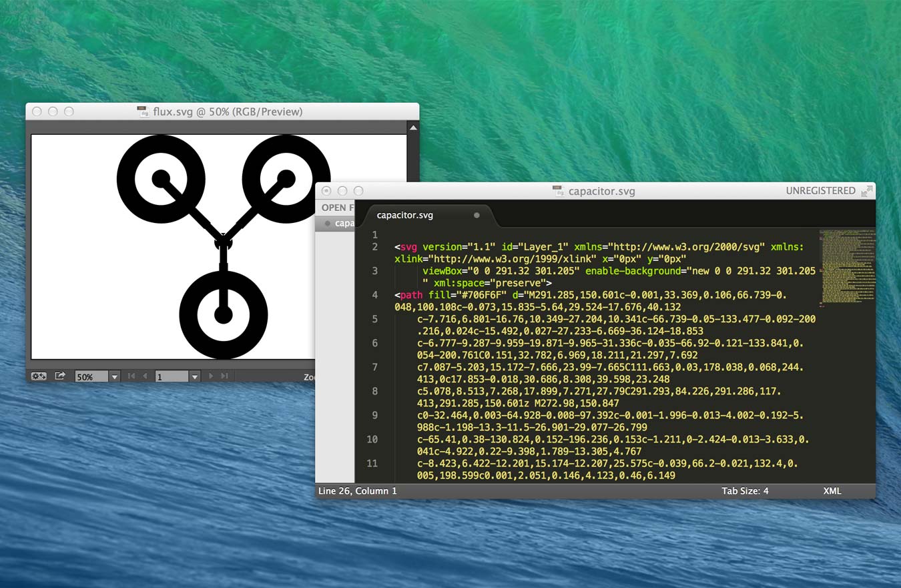Screen dimensions: 901x588
Task: Open the zoom level dropdown next to 50%
Action: tap(114, 377)
